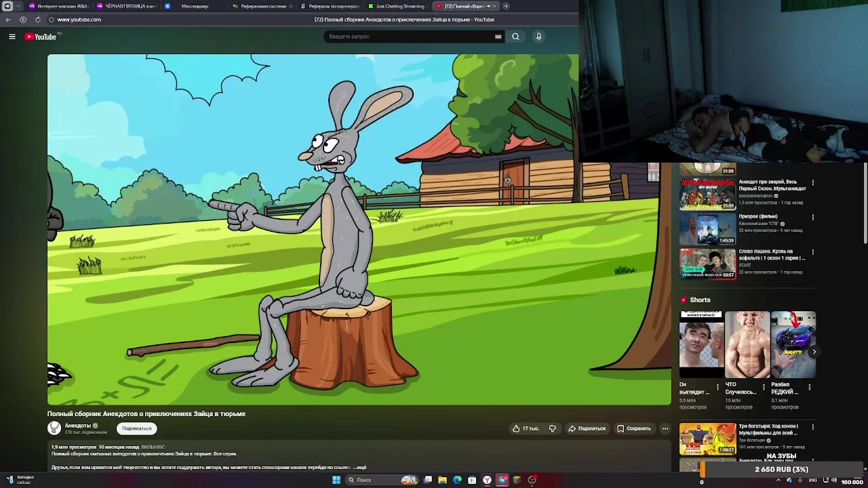
Task: Switch to Just Chatting Streaming tab
Action: [397, 6]
